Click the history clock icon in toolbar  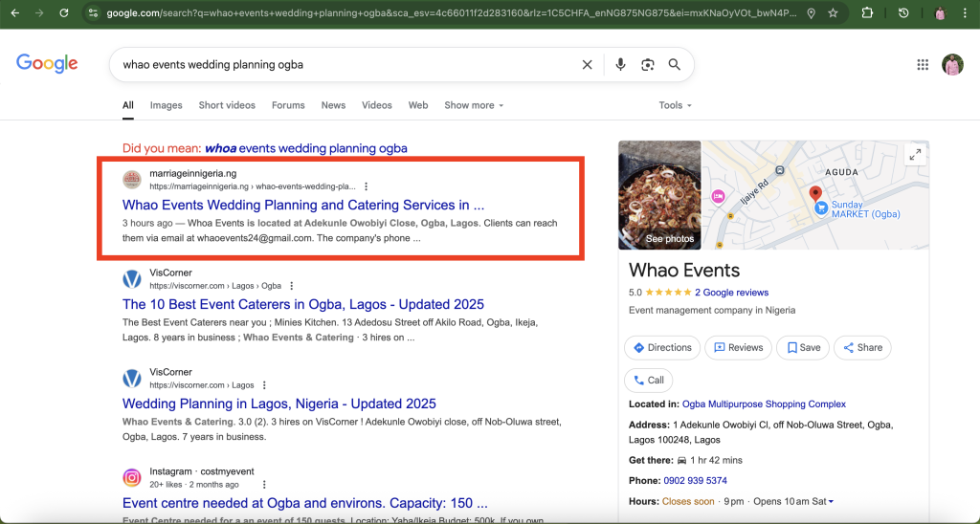(903, 13)
